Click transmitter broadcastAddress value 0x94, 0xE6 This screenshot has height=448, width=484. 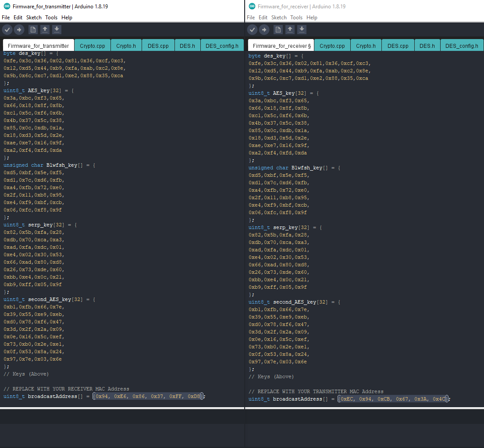click(111, 396)
